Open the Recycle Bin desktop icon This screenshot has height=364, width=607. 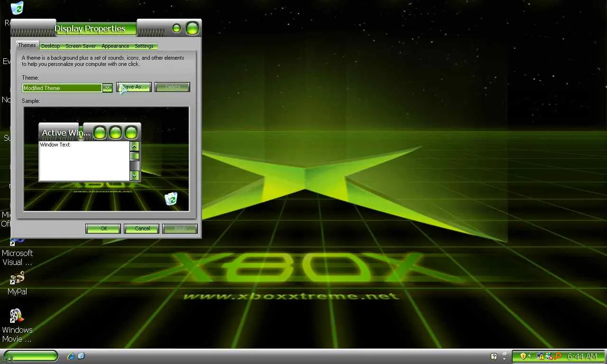[x=17, y=8]
